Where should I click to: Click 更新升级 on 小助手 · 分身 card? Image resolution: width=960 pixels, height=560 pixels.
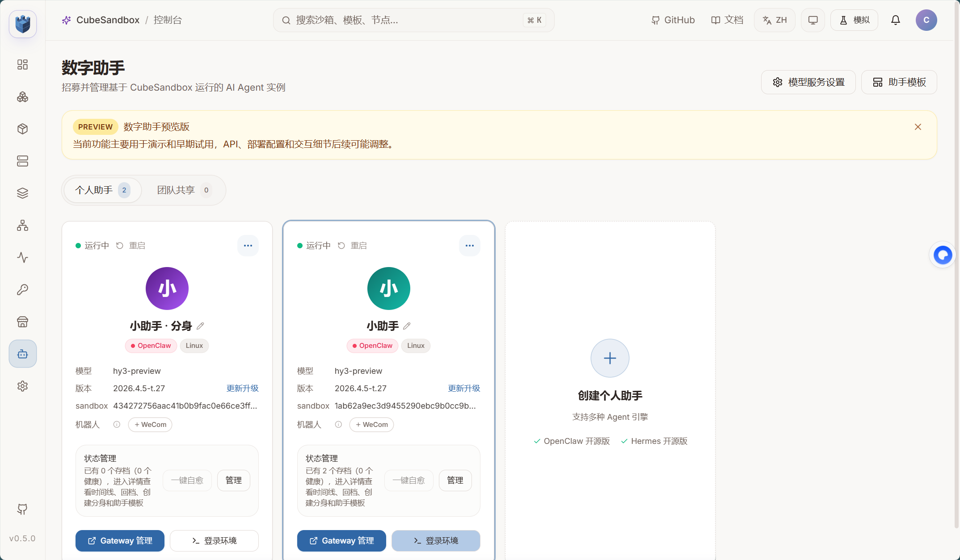click(243, 389)
